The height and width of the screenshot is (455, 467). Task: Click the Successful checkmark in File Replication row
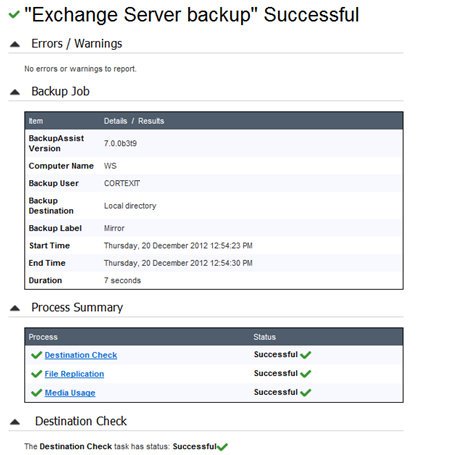305,374
